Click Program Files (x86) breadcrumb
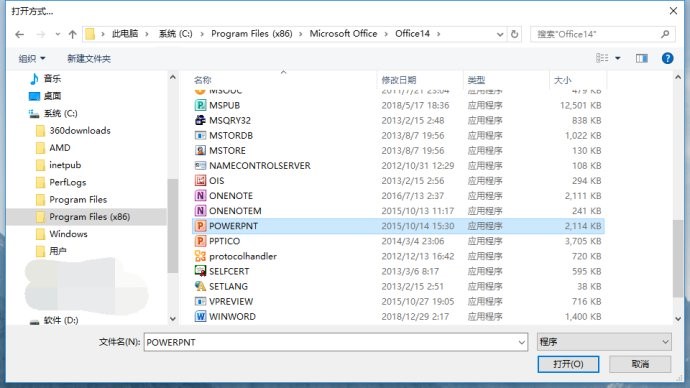 [252, 34]
